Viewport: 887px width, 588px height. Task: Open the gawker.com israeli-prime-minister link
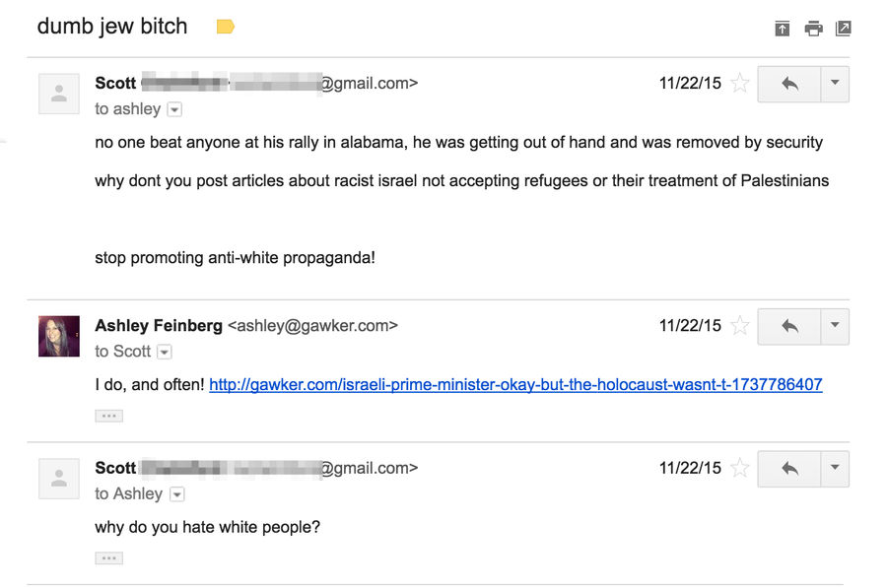pos(515,385)
